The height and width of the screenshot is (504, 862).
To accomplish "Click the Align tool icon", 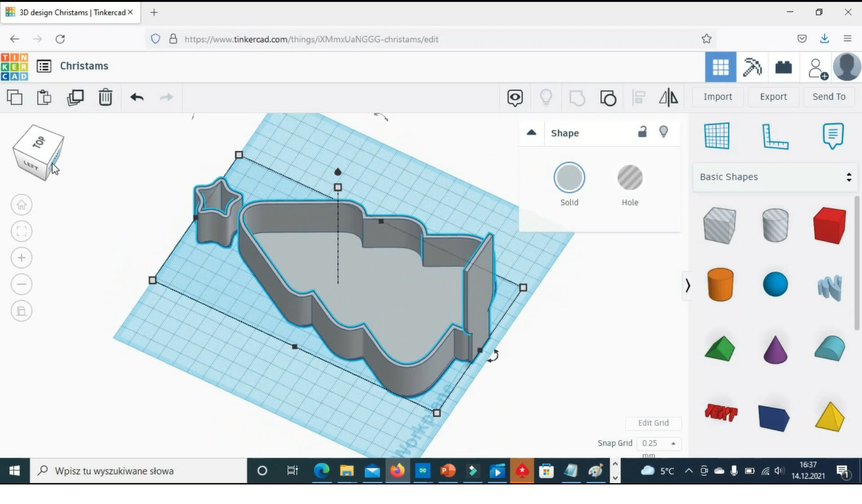I will pos(639,98).
